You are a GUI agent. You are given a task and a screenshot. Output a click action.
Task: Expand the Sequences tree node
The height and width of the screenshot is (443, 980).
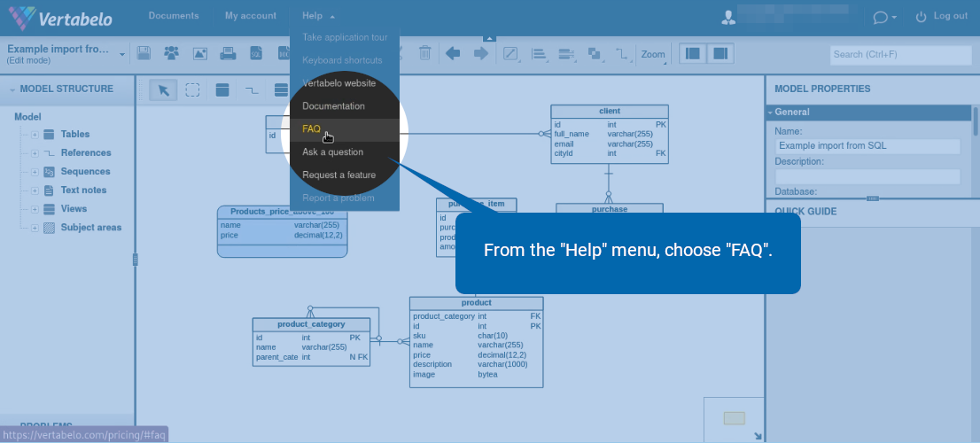pos(35,173)
